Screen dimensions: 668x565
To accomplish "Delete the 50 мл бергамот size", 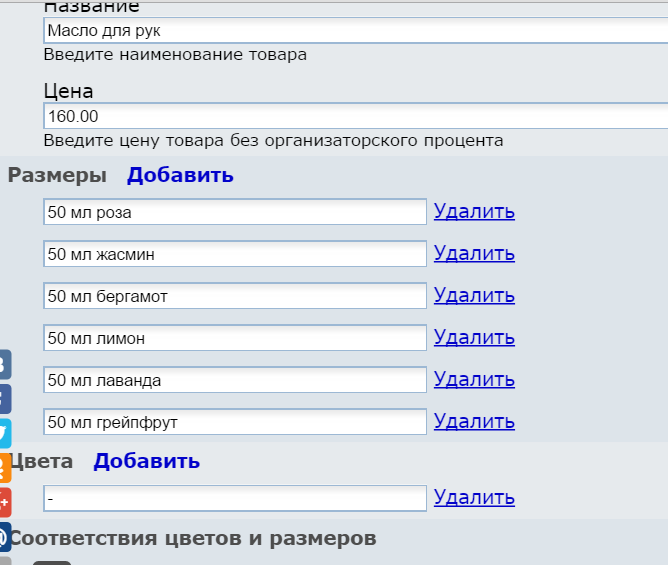I will 474,295.
